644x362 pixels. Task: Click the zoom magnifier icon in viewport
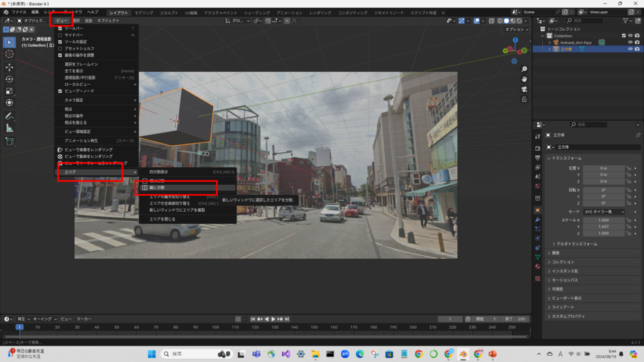coord(523,68)
